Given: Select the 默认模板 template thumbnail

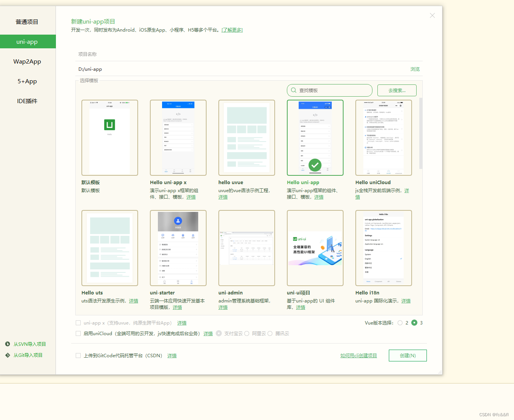Looking at the screenshot, I should pos(110,137).
